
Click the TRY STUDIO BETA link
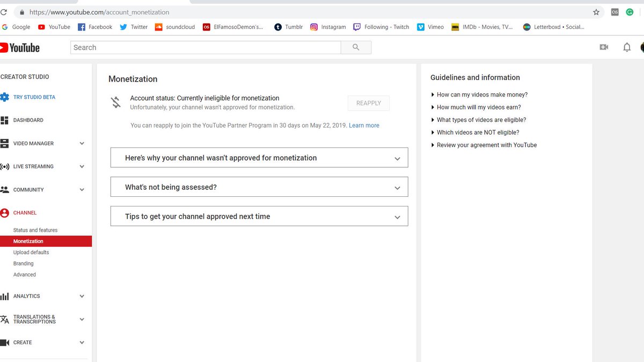34,97
